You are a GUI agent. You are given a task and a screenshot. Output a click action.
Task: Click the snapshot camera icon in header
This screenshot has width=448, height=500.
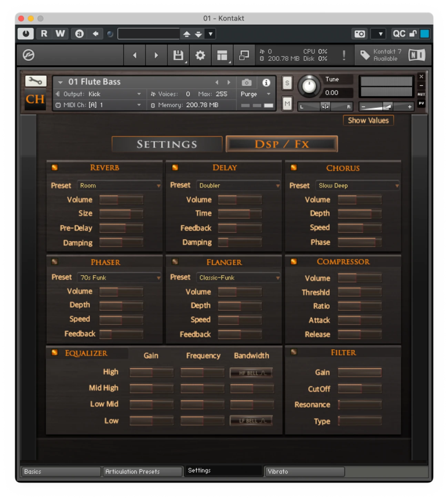246,83
